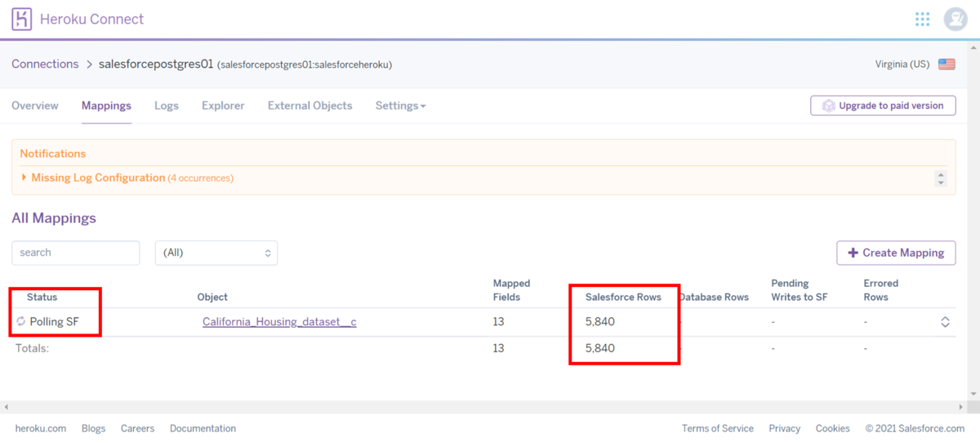980x443 pixels.
Task: Click salesforcepostgres01 connection name
Action: pyautogui.click(x=156, y=64)
